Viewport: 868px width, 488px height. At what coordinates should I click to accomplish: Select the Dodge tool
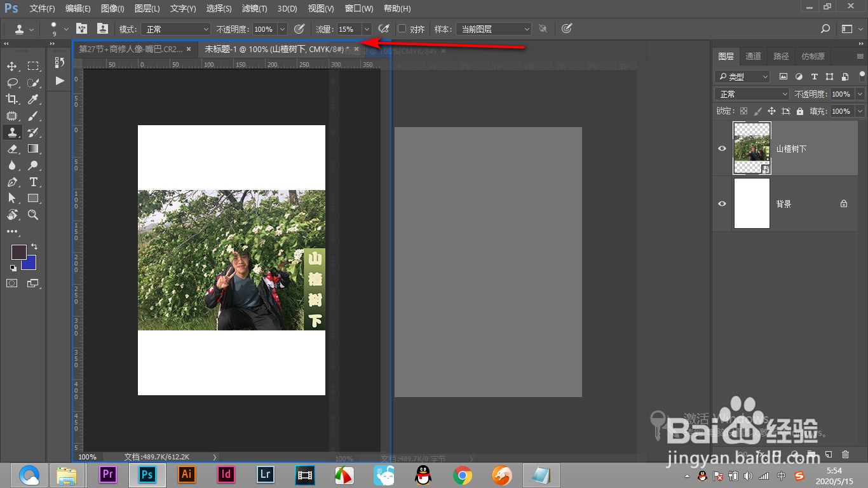33,165
